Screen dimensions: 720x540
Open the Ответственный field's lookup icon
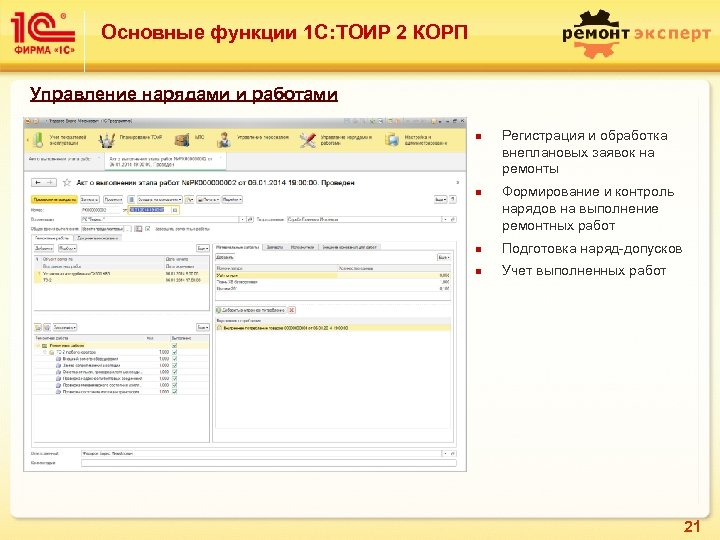pos(453,454)
